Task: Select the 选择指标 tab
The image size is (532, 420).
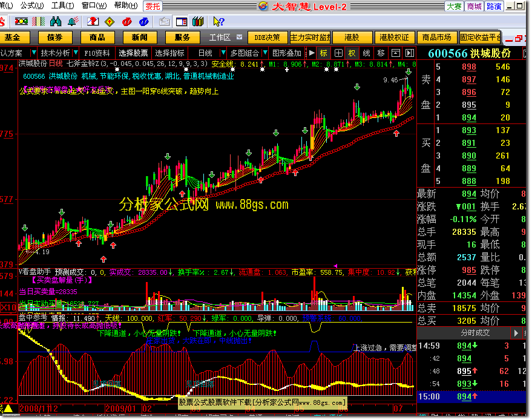Action: 169,53
